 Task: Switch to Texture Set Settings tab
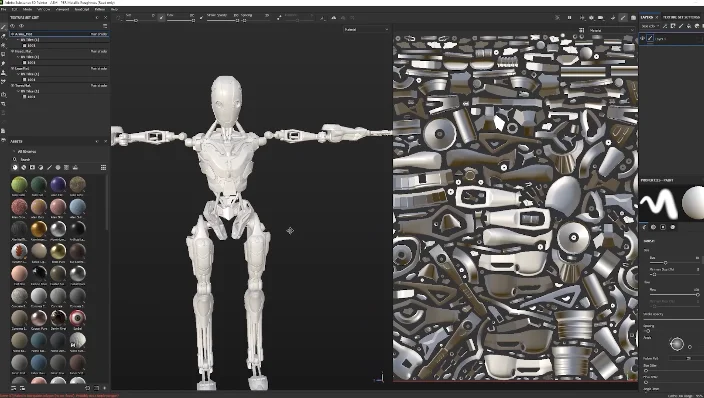[682, 17]
